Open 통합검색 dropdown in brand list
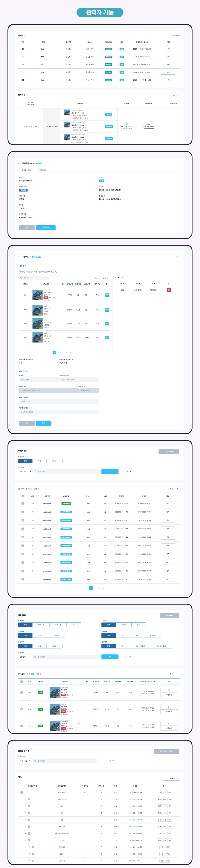Image resolution: width=200 pixels, height=868 pixels. pos(25,471)
